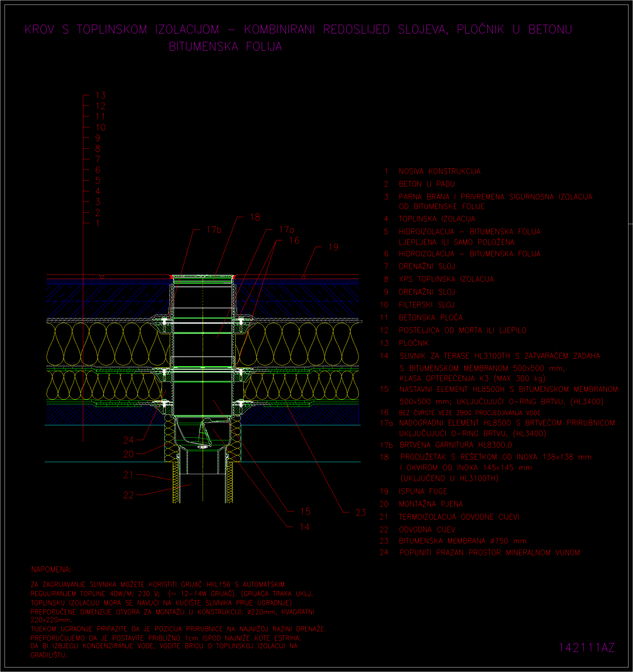
Task: Click legend entry 'BRTVENA GARNITURA HL8300.0'
Action: (x=456, y=445)
